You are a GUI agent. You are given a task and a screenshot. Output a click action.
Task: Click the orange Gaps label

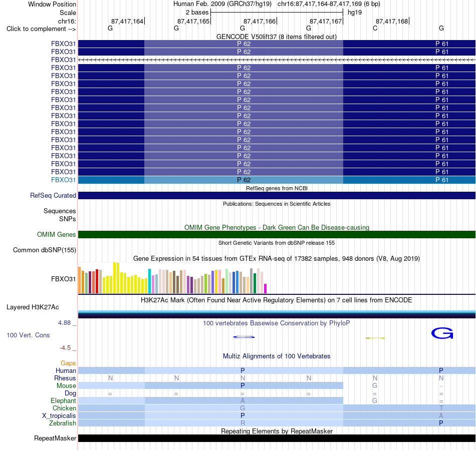68,363
